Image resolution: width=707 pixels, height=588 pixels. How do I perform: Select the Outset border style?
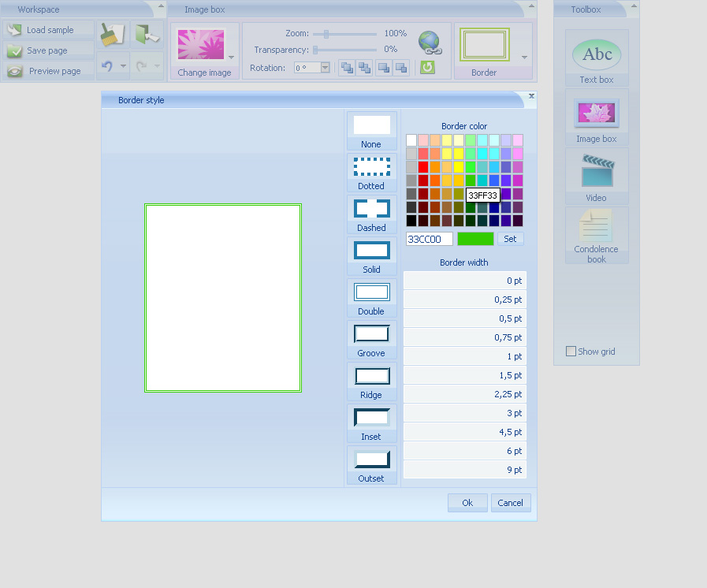(x=371, y=465)
